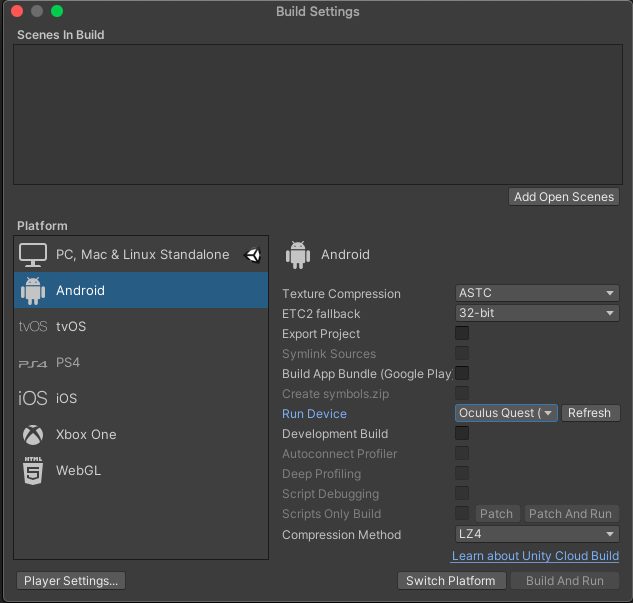Click the Xbox One logo icon
This screenshot has height=603, width=633.
[34, 435]
